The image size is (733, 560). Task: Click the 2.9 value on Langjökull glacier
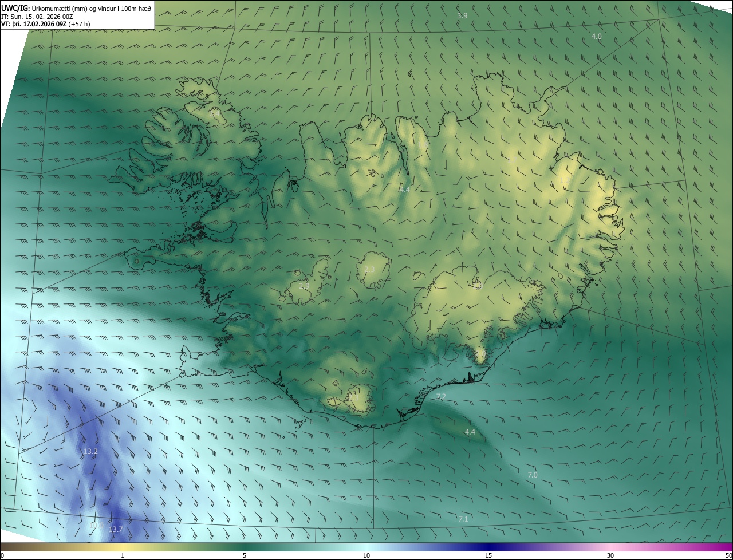304,286
